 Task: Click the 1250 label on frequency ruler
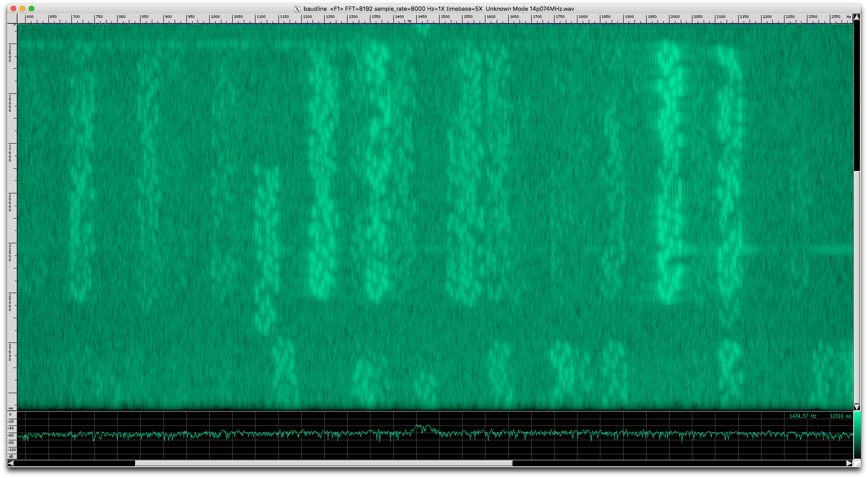tap(330, 17)
